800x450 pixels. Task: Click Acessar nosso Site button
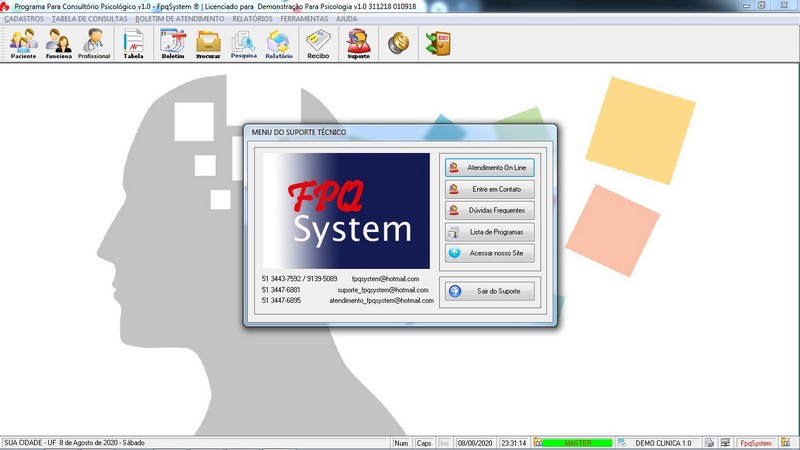coord(490,253)
